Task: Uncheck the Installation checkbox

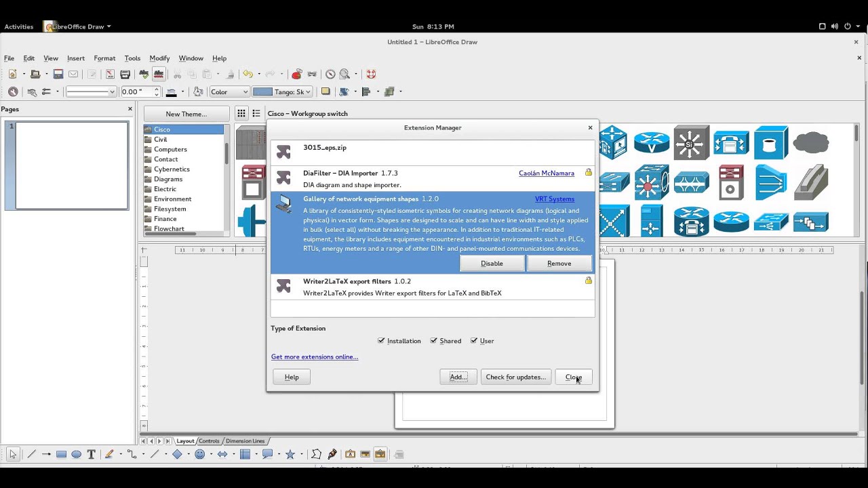Action: coord(381,341)
